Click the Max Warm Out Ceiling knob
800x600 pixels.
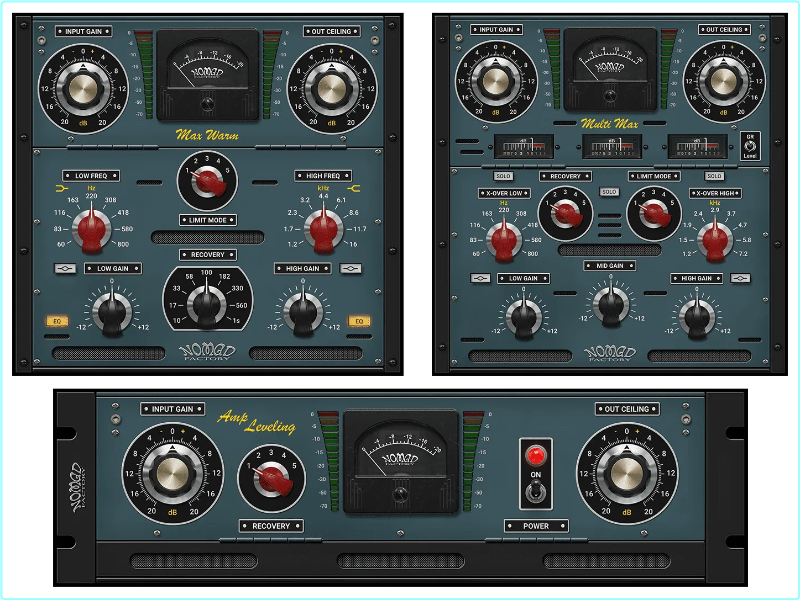332,89
